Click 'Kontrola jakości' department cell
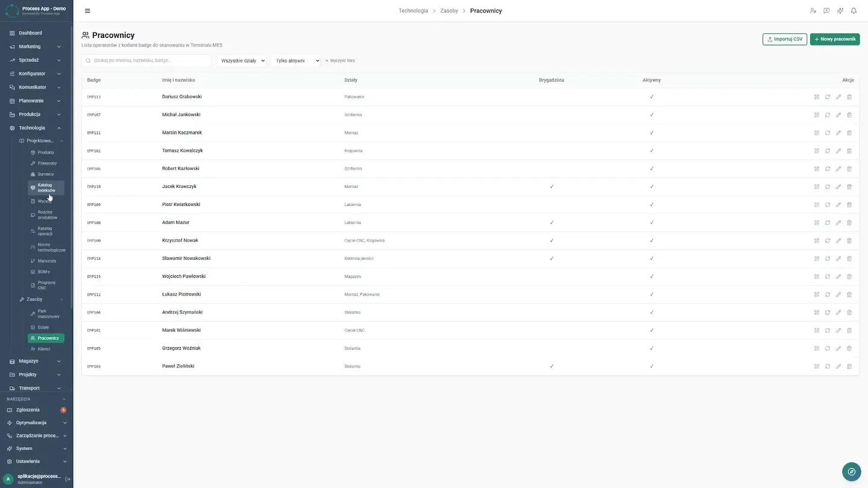Image resolution: width=868 pixels, height=488 pixels. pos(359,258)
